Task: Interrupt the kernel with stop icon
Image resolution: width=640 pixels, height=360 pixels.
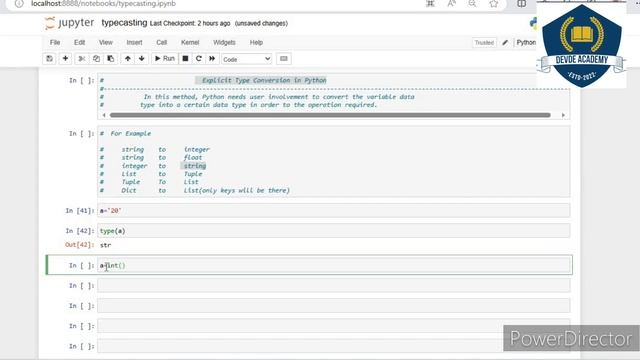Action: [x=185, y=59]
